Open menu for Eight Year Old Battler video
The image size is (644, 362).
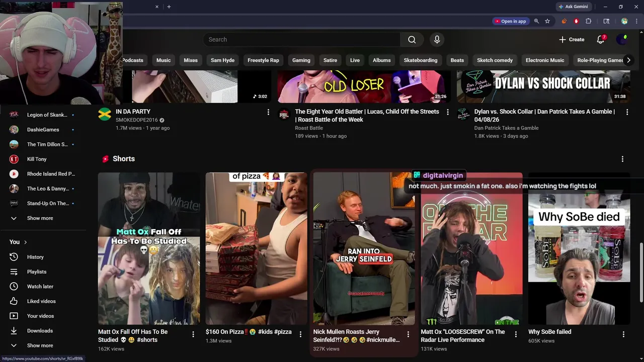(x=448, y=112)
